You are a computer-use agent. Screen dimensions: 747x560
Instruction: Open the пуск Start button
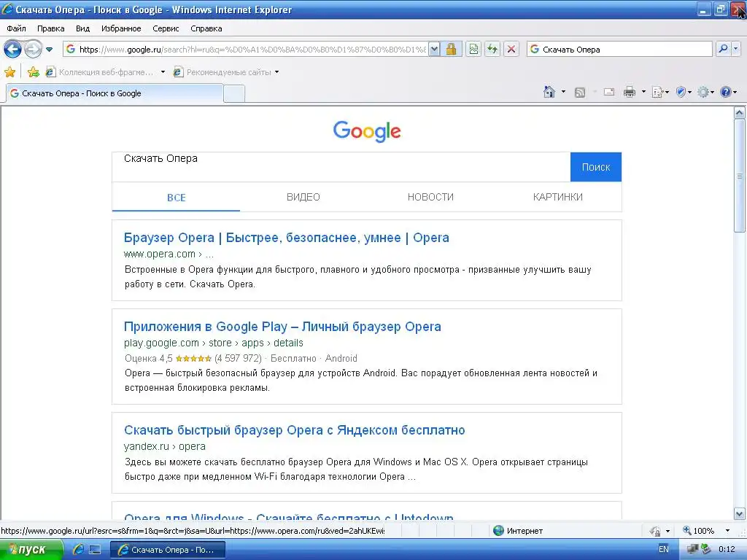pos(31,550)
